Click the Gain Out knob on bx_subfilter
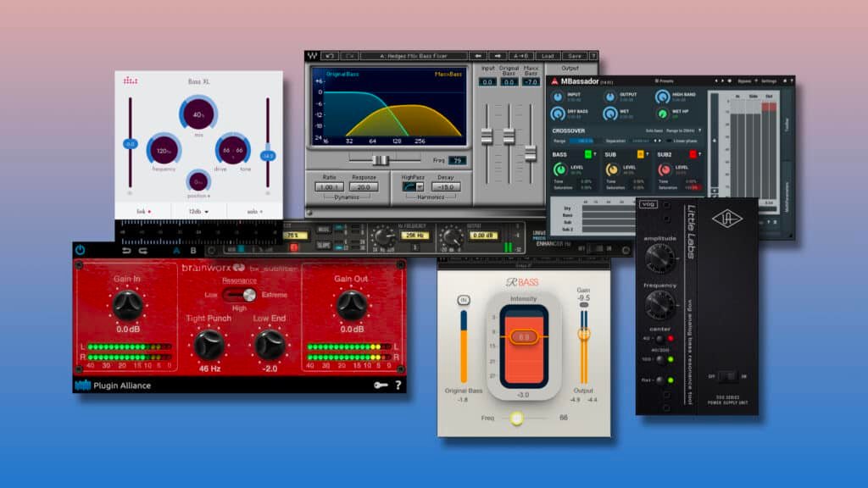 [x=352, y=305]
